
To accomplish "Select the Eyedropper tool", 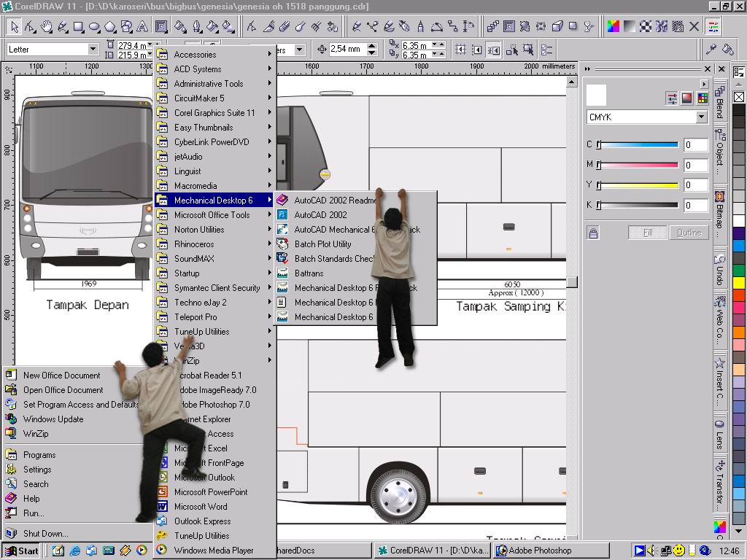I will (x=711, y=49).
